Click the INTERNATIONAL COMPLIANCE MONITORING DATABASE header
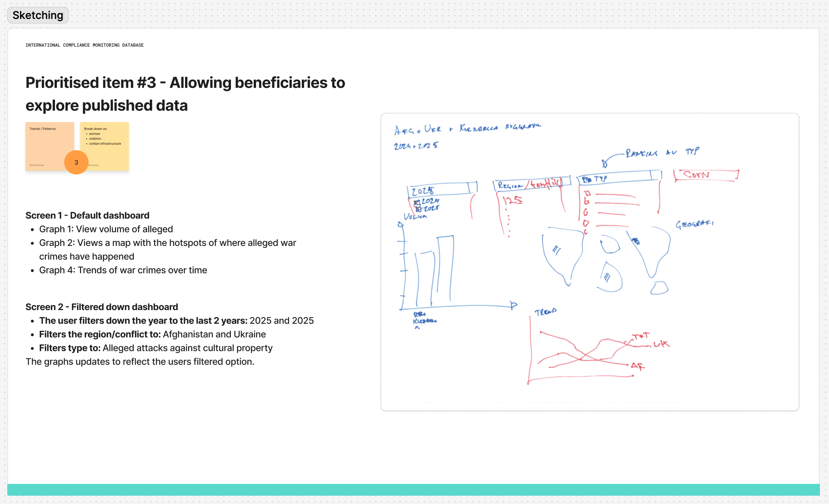This screenshot has height=504, width=829. pos(84,45)
